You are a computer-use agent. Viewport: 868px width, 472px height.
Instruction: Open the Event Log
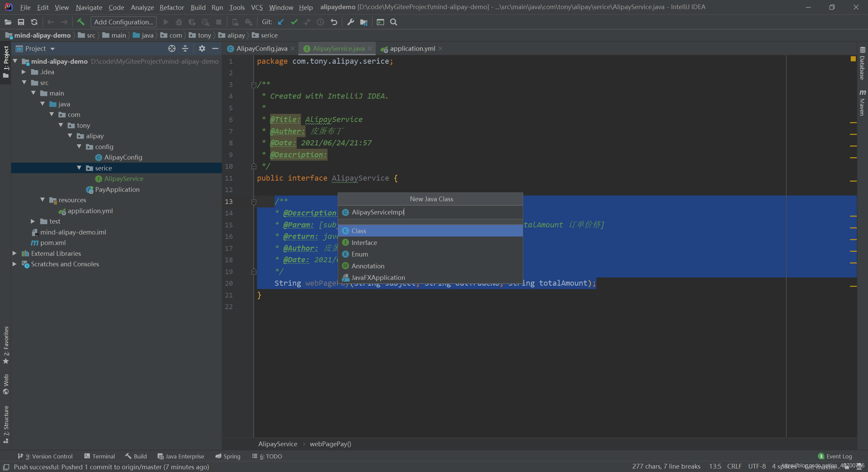(835, 456)
